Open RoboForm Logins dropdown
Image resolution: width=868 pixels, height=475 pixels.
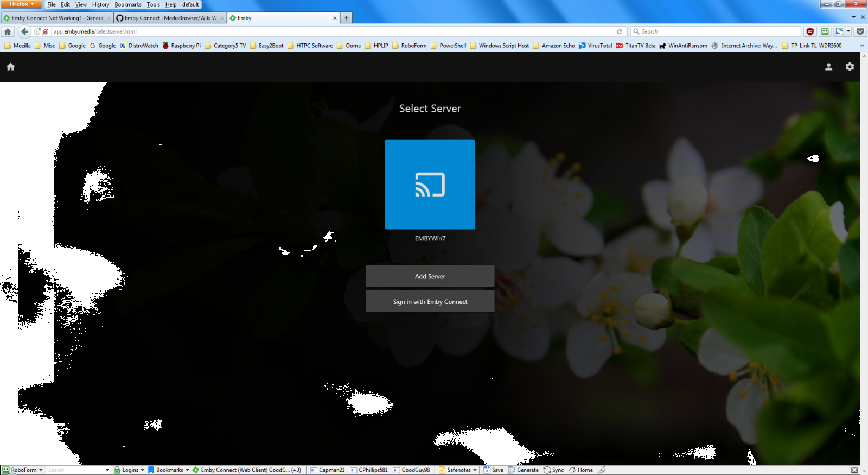click(x=129, y=470)
